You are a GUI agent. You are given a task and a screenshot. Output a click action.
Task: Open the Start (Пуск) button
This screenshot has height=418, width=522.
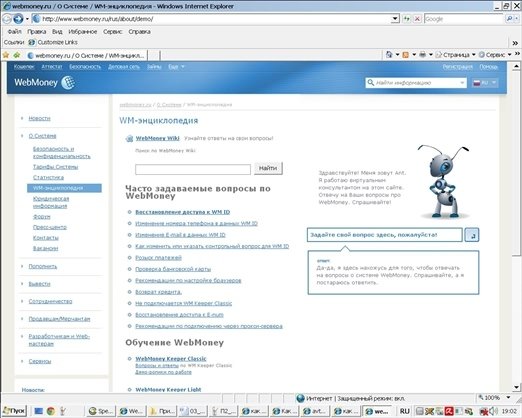pyautogui.click(x=14, y=411)
